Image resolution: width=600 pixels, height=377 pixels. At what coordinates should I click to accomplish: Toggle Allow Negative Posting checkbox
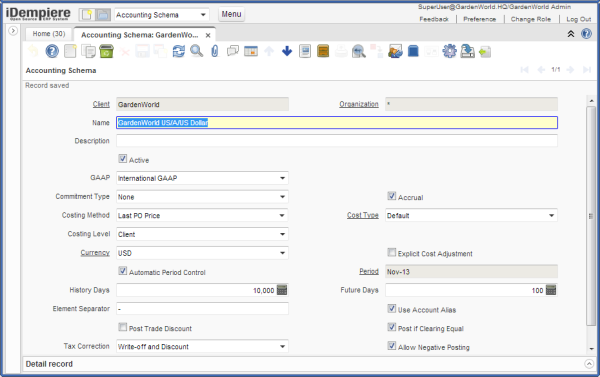(391, 346)
